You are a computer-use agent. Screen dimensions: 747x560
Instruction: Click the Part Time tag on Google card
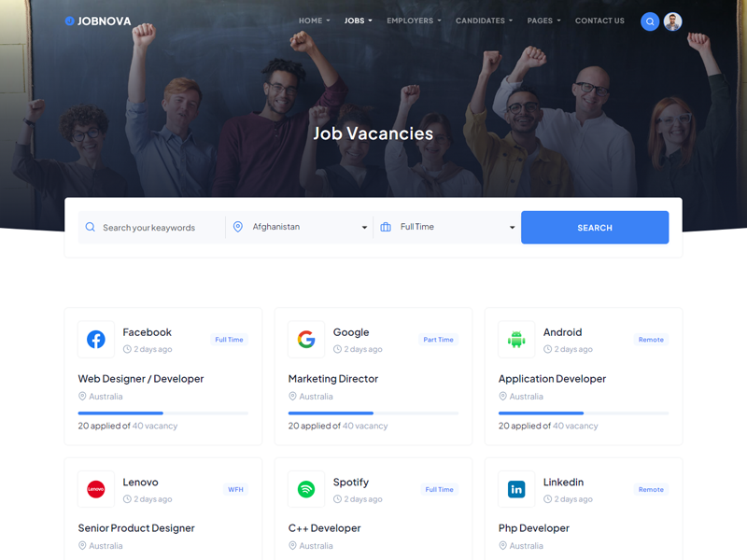pyautogui.click(x=438, y=340)
